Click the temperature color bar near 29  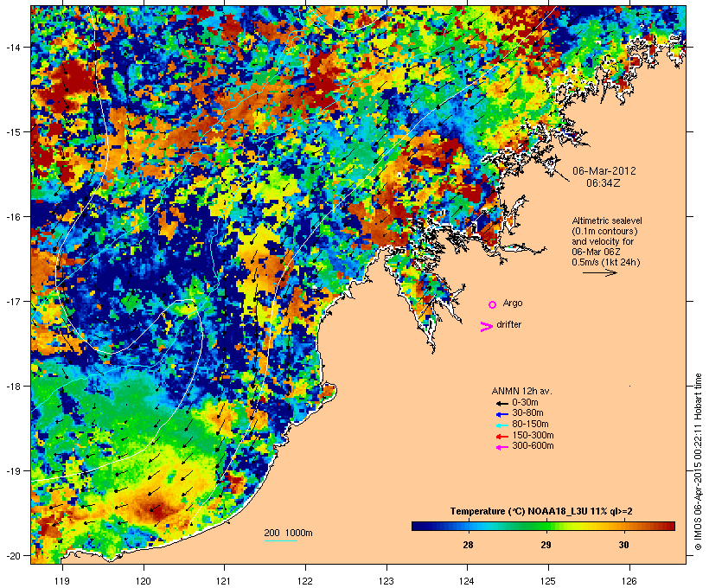point(546,526)
